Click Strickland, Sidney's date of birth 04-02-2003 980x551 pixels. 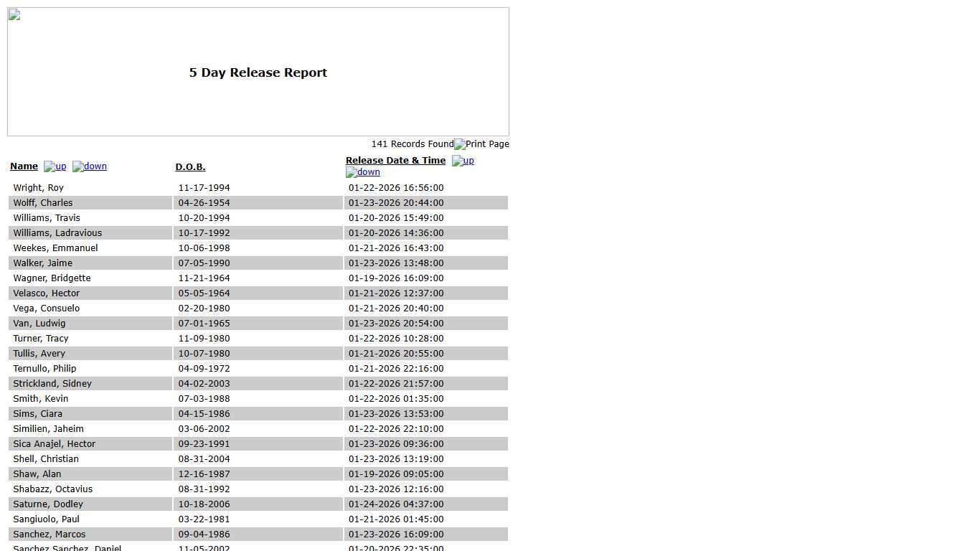click(x=204, y=384)
